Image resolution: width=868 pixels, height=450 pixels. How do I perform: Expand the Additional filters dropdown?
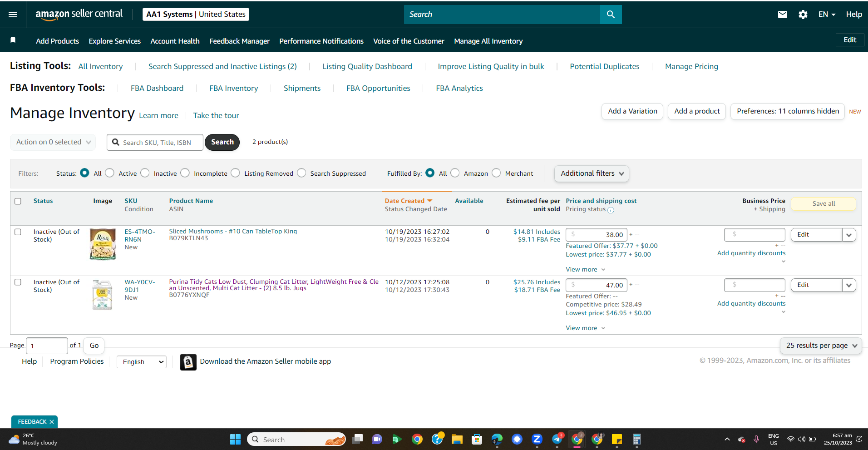coord(592,173)
